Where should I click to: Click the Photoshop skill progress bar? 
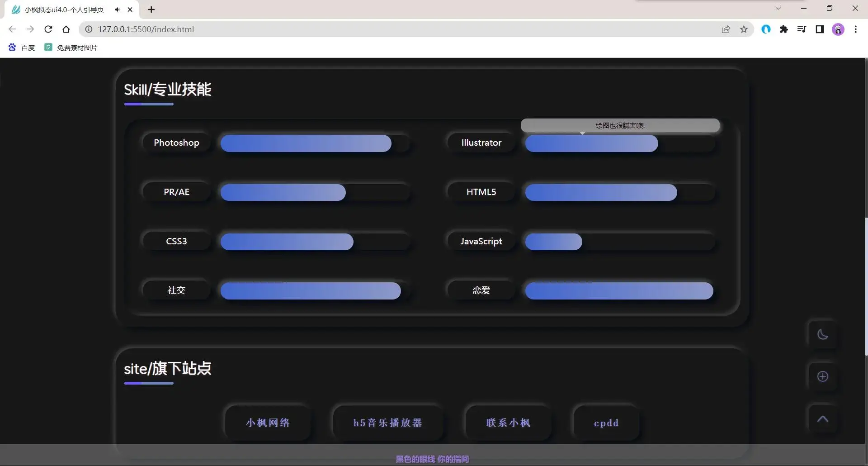point(307,143)
